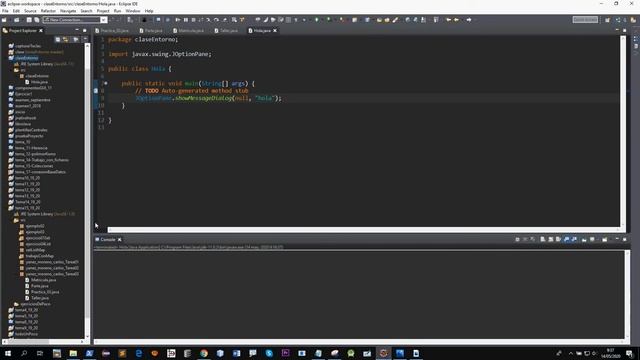Click the New file toolbar icon
Image resolution: width=640 pixels, height=360 pixels.
[4, 20]
